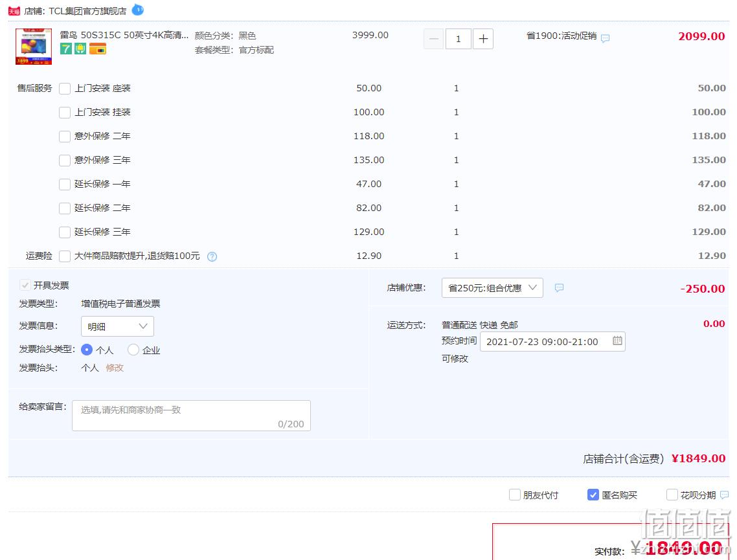This screenshot has height=560, width=737.
Task: Open the calendar icon in the 预约时间 field
Action: pyautogui.click(x=617, y=341)
